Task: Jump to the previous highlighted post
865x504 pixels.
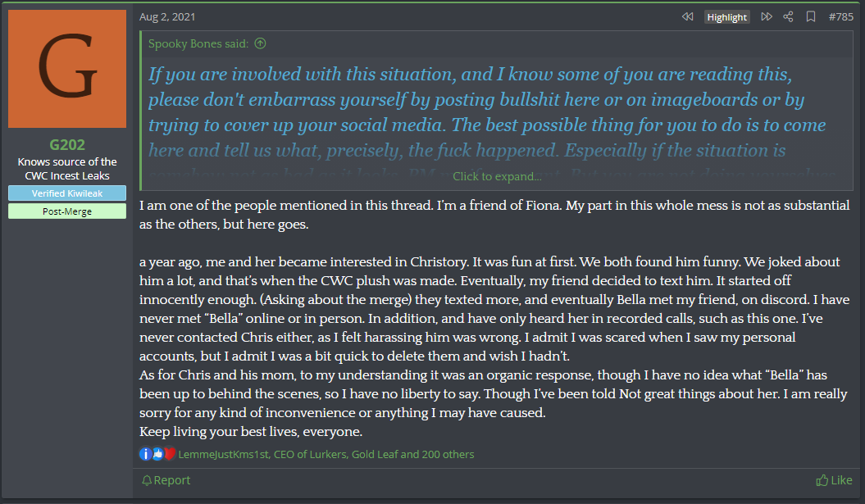Action: (687, 16)
